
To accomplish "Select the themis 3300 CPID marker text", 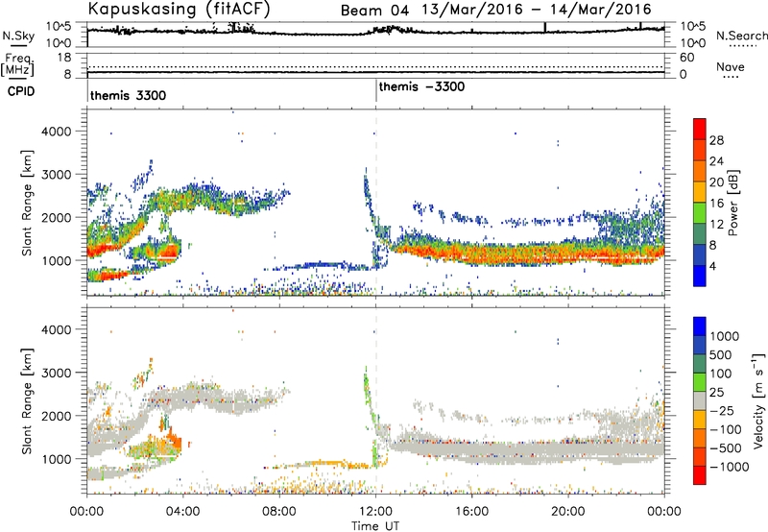I will pyautogui.click(x=129, y=95).
